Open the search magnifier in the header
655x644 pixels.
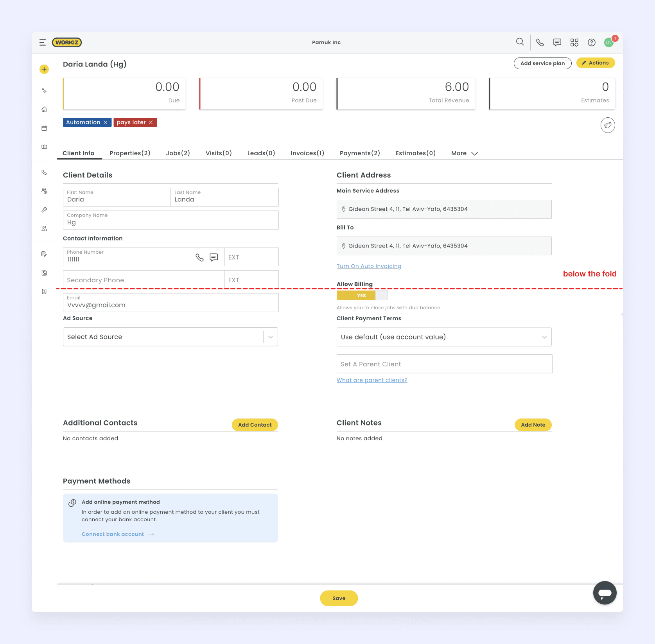(x=520, y=42)
